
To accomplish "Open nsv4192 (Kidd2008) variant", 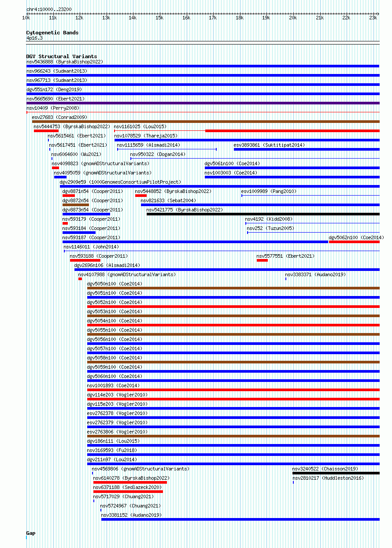I will tap(269, 219).
